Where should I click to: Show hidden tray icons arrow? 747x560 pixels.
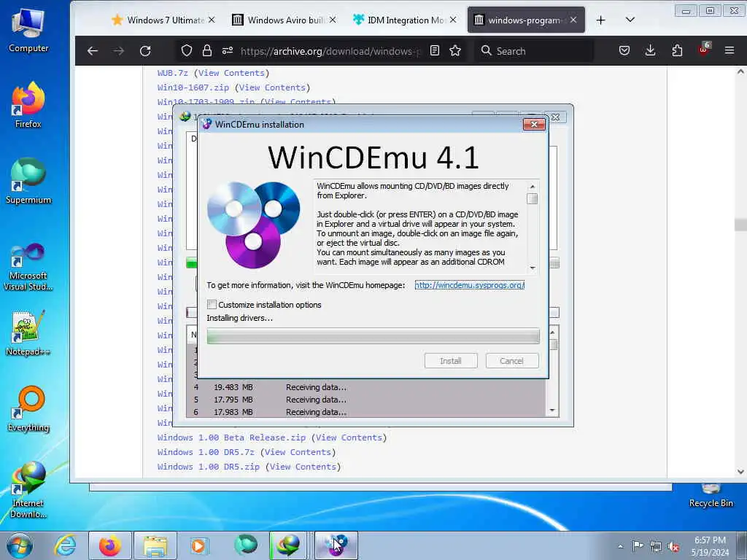tap(620, 546)
